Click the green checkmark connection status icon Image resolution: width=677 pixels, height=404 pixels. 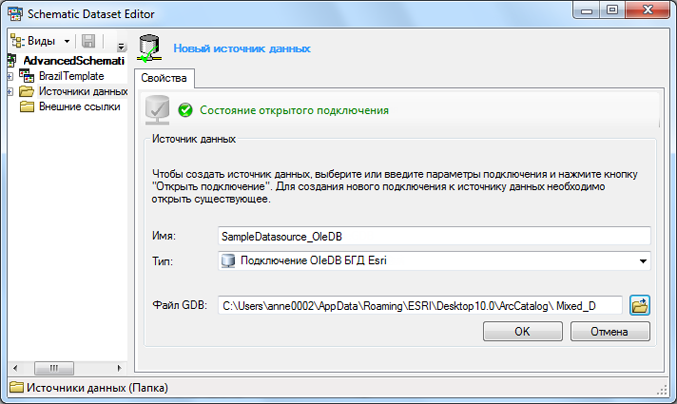coord(185,110)
